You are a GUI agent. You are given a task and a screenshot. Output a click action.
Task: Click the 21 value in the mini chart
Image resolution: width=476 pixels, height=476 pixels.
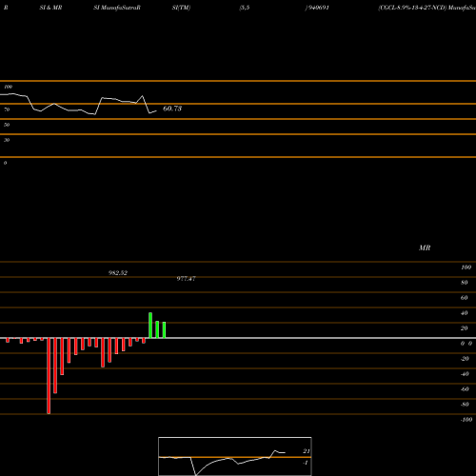coord(307,451)
